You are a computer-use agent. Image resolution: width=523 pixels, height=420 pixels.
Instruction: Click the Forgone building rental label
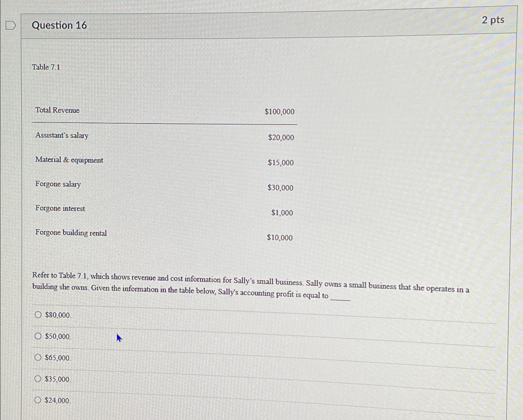[71, 233]
